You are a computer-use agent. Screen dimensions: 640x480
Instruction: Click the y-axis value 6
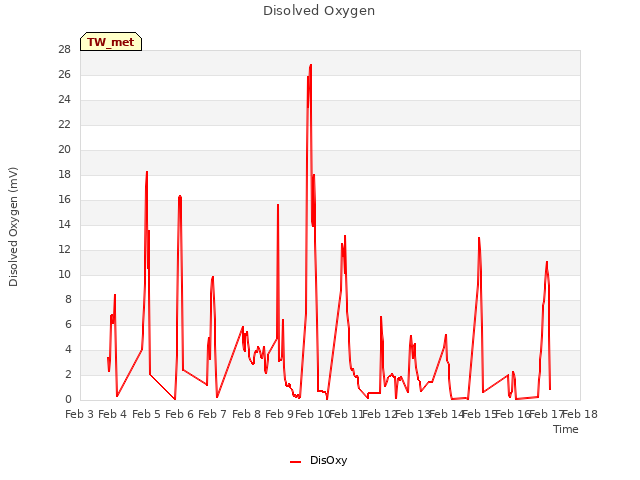click(68, 324)
